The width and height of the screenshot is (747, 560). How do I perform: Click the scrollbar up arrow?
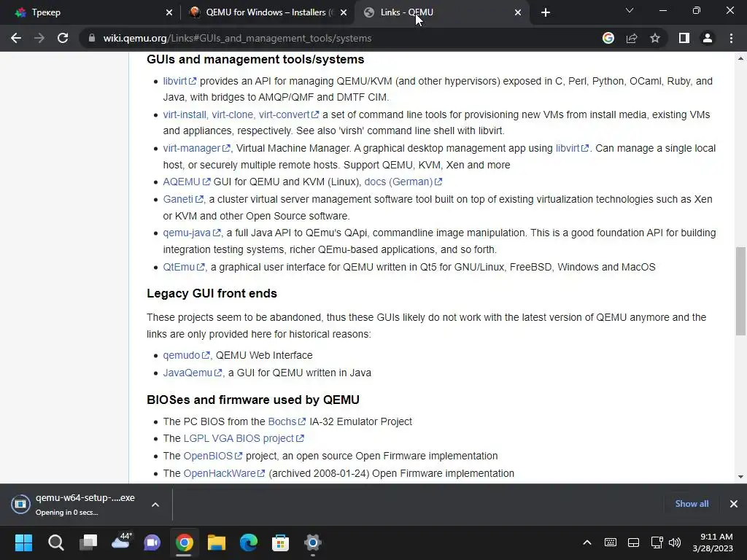[x=740, y=58]
